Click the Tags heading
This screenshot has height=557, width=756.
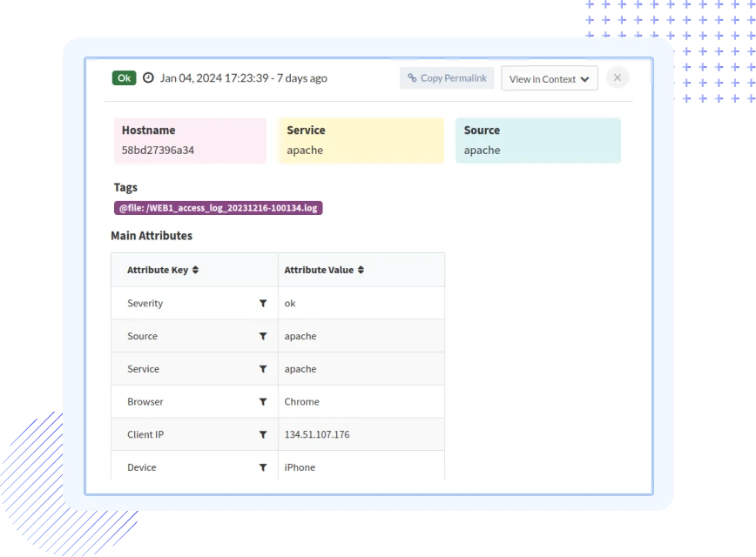point(125,187)
